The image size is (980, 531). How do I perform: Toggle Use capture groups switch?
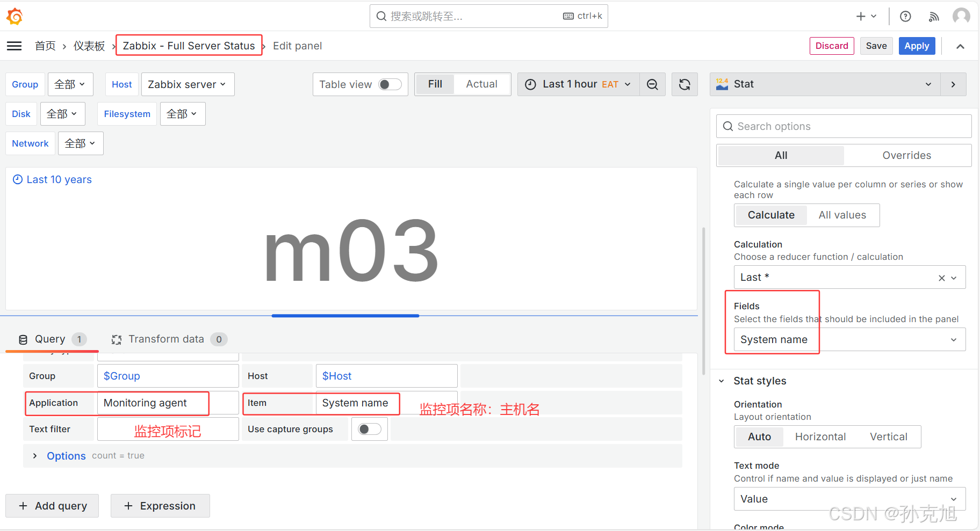tap(370, 429)
